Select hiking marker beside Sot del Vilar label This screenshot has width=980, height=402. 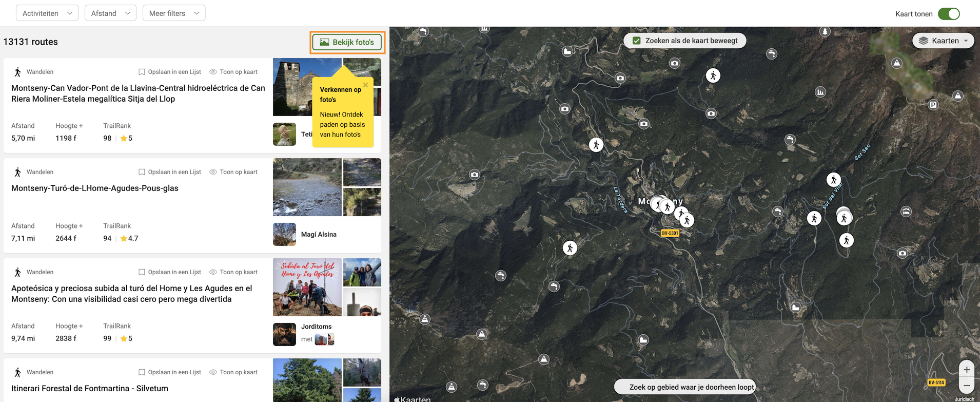tap(833, 180)
